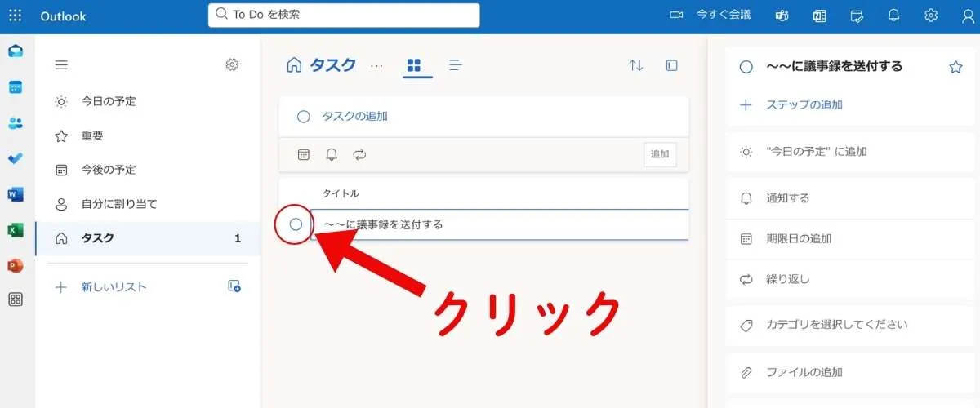Complete task via circle in detail pane
Screen dimensions: 980x408
tap(746, 67)
